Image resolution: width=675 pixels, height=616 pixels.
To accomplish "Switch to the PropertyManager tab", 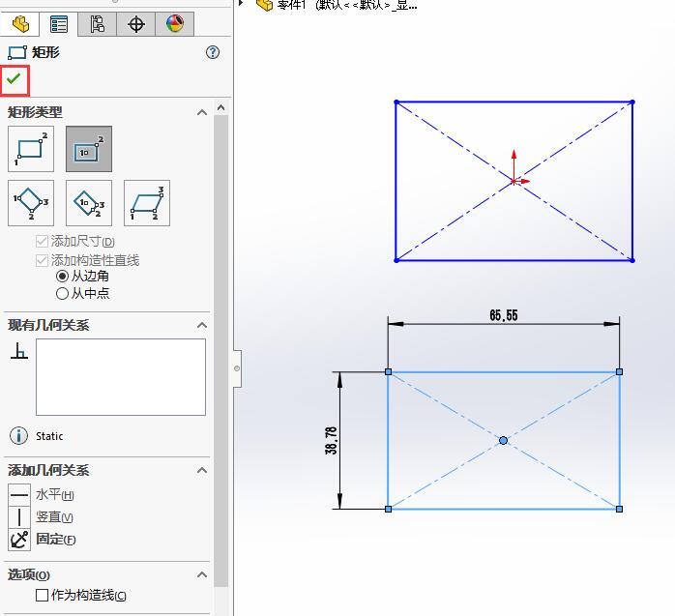I will [59, 24].
